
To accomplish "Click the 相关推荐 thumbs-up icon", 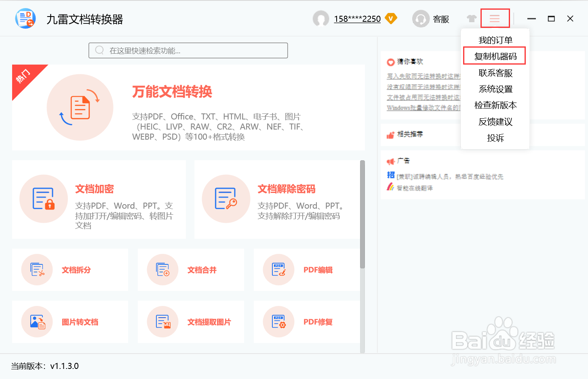I will click(390, 135).
